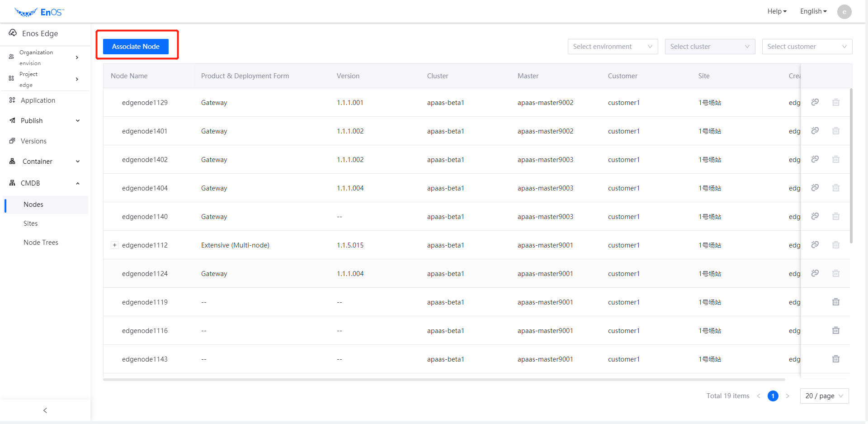Open the Select customer dropdown

pyautogui.click(x=807, y=47)
